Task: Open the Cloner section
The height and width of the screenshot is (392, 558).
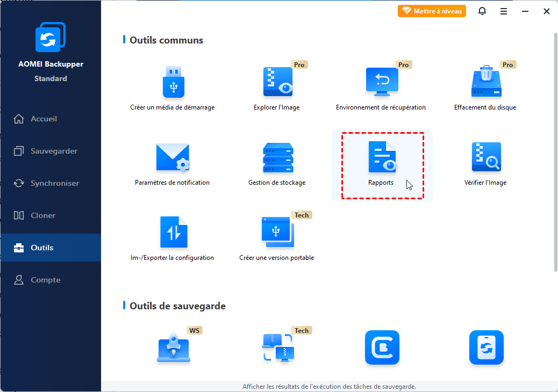Action: click(x=51, y=215)
